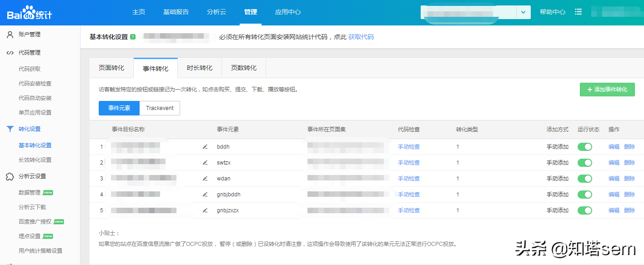Viewport: 644px width, 265px height.
Task: Open 用户统计策略设置 in sidebar
Action: tap(40, 251)
